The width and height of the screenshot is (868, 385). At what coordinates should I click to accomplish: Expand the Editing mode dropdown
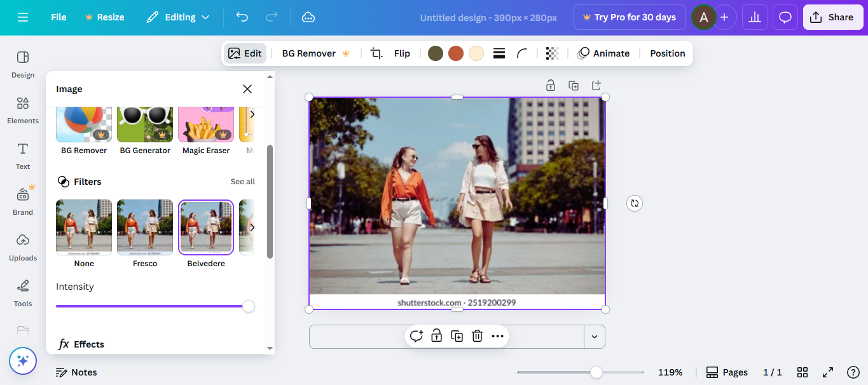(x=178, y=17)
